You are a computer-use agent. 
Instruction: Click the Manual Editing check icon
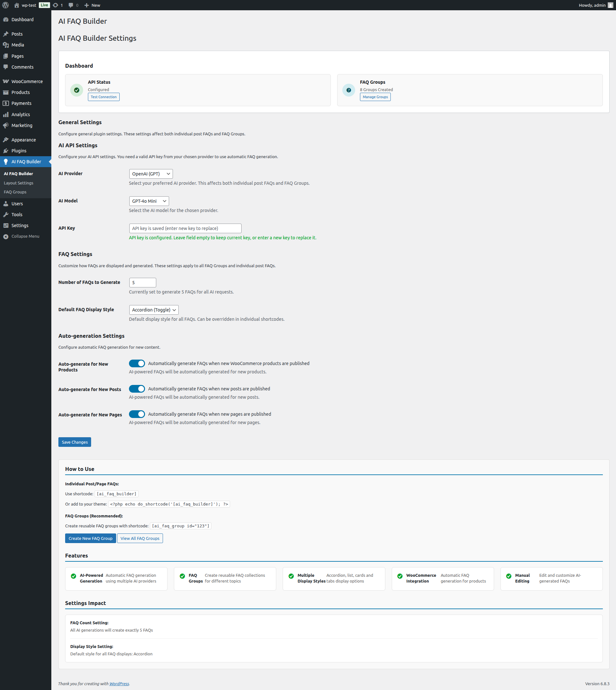click(509, 576)
